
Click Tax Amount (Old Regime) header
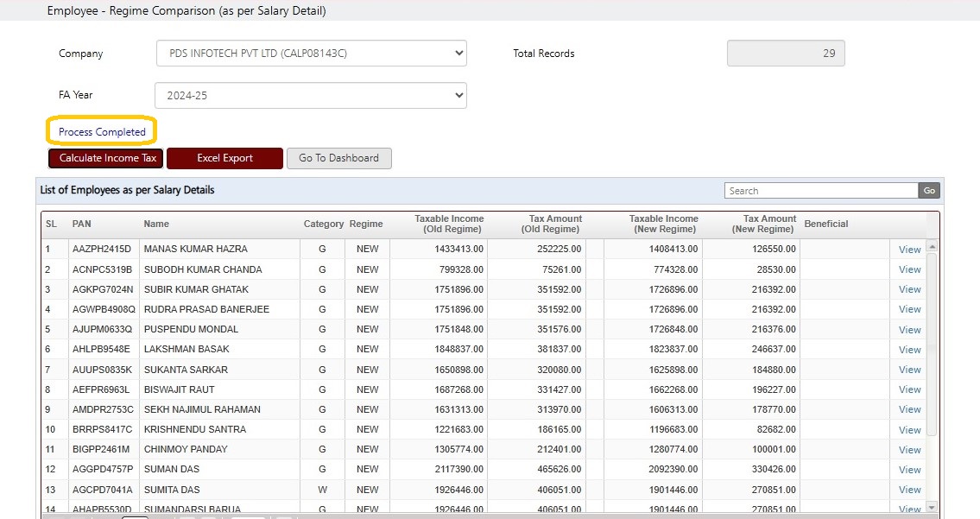551,224
